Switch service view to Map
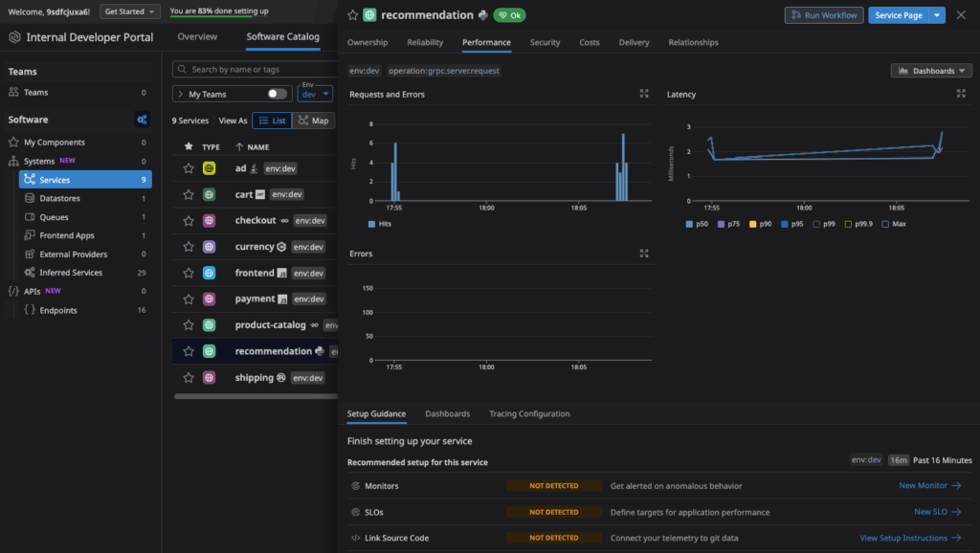 [312, 121]
